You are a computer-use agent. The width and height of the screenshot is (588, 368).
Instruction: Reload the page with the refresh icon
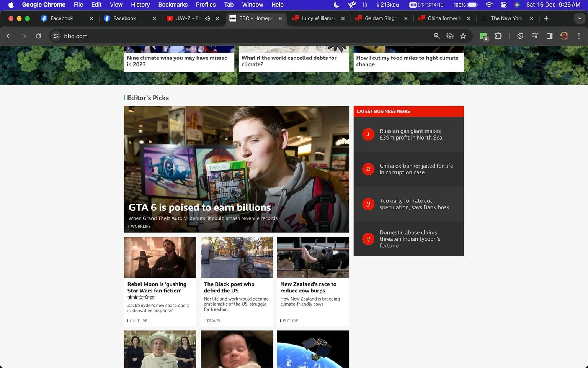tap(38, 36)
